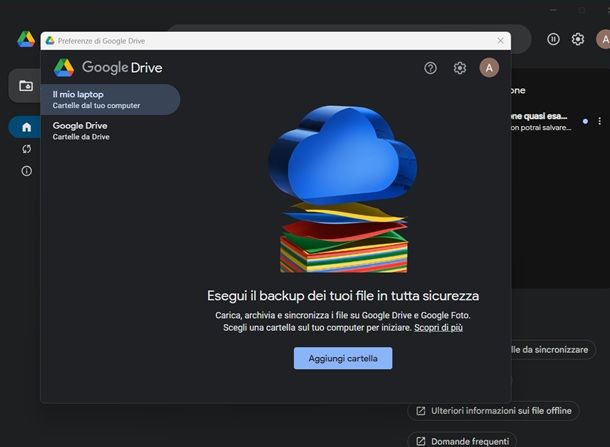Click the storage almost full notification text

tap(541, 121)
